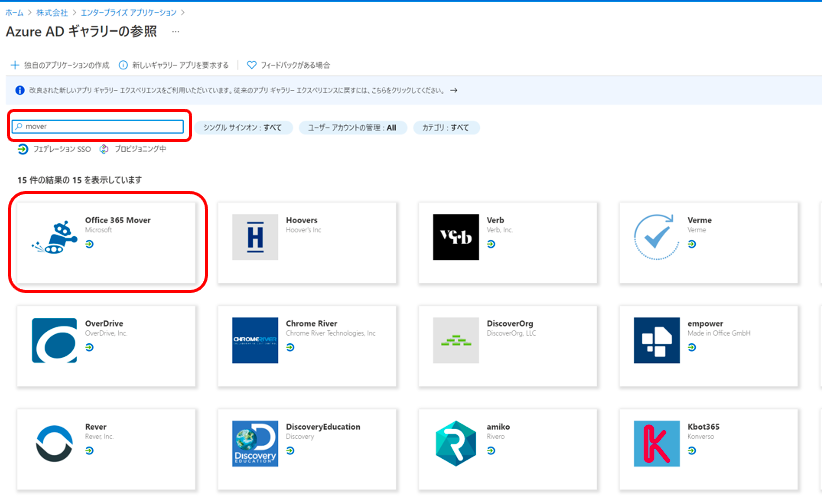Click the magnifier icon in search box
822x498 pixels.
(x=19, y=126)
